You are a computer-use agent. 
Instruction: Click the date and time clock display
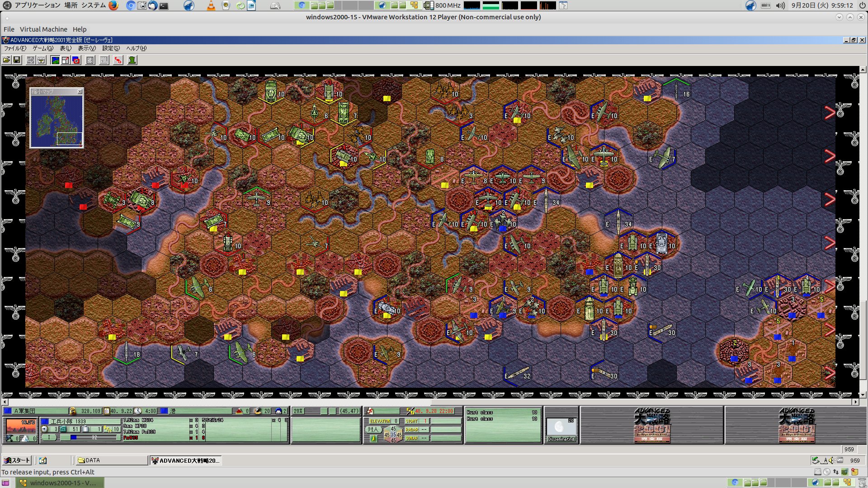pos(822,5)
